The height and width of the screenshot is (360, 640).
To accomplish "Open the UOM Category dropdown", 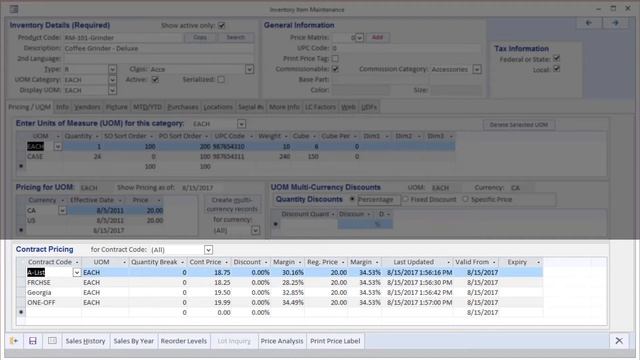I will [x=112, y=80].
